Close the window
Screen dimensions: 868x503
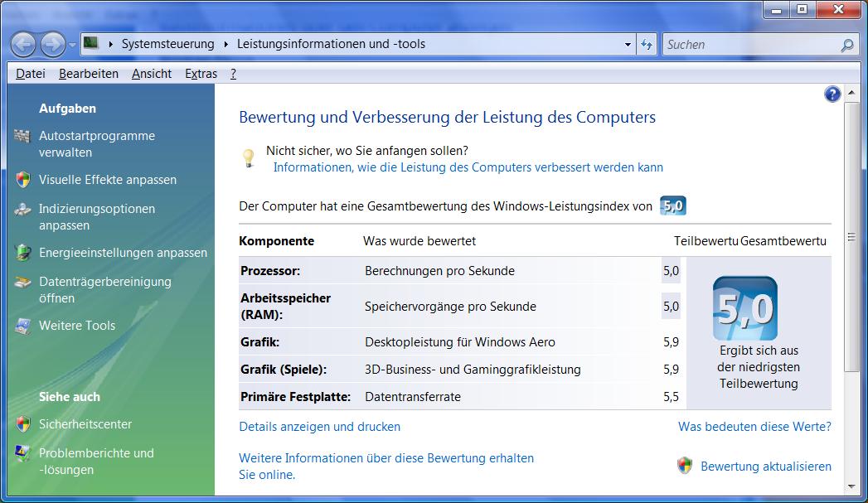click(838, 10)
